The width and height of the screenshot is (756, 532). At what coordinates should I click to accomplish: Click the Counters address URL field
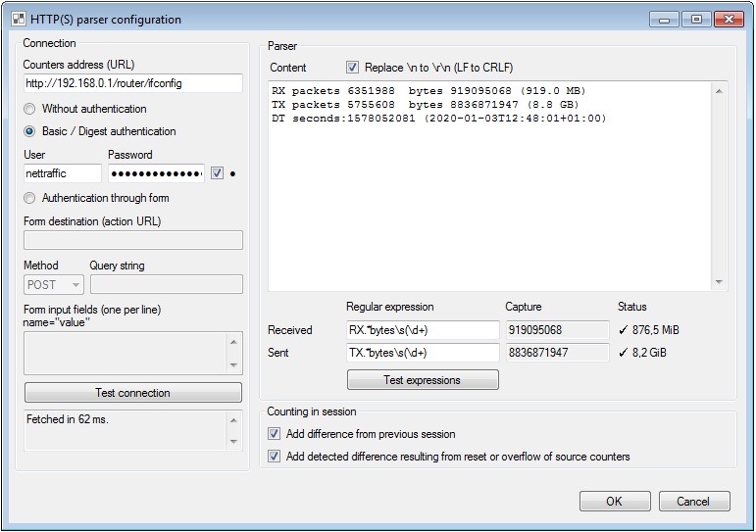pyautogui.click(x=132, y=83)
